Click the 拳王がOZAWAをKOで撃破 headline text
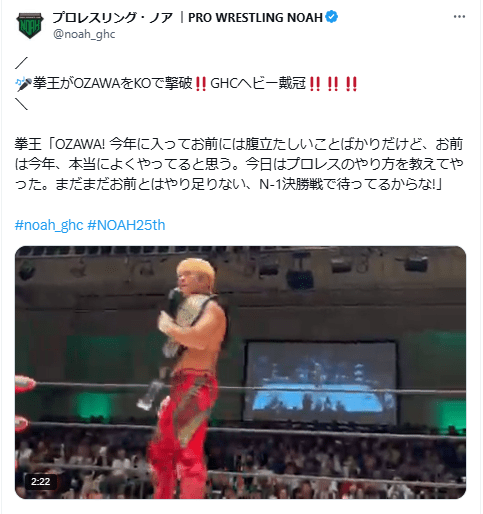This screenshot has height=514, width=483. [x=113, y=84]
